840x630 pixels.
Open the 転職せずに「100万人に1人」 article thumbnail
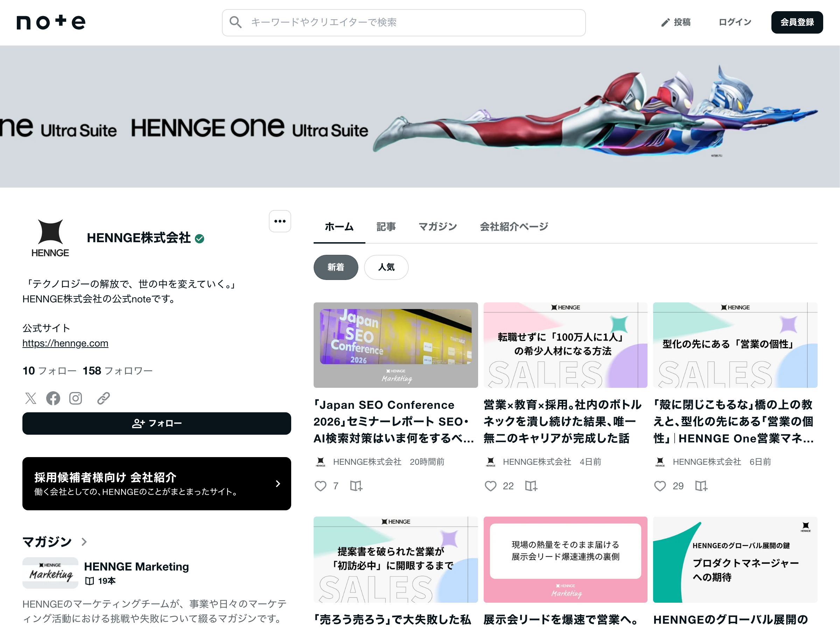point(566,345)
